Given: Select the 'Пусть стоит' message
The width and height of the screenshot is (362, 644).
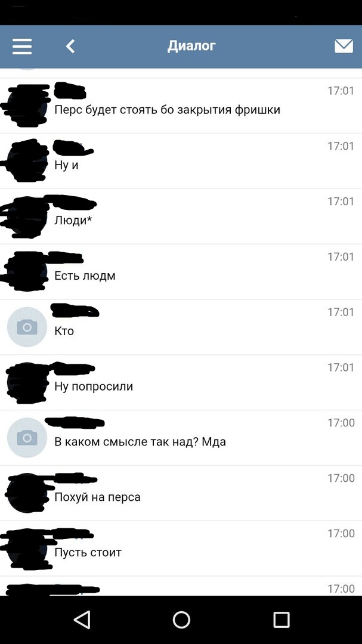Looking at the screenshot, I should [181, 549].
